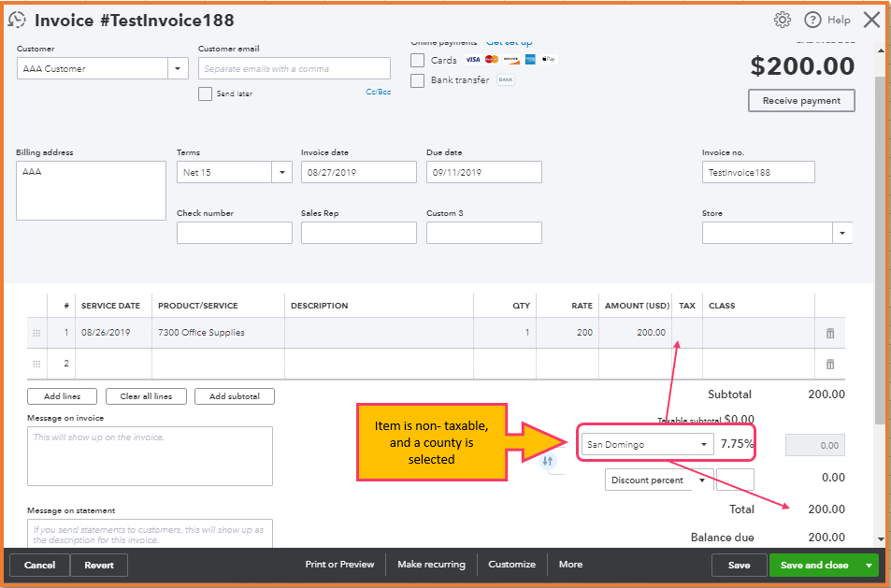Click the sales tax amount box 0.00
The image size is (891, 588).
point(815,445)
